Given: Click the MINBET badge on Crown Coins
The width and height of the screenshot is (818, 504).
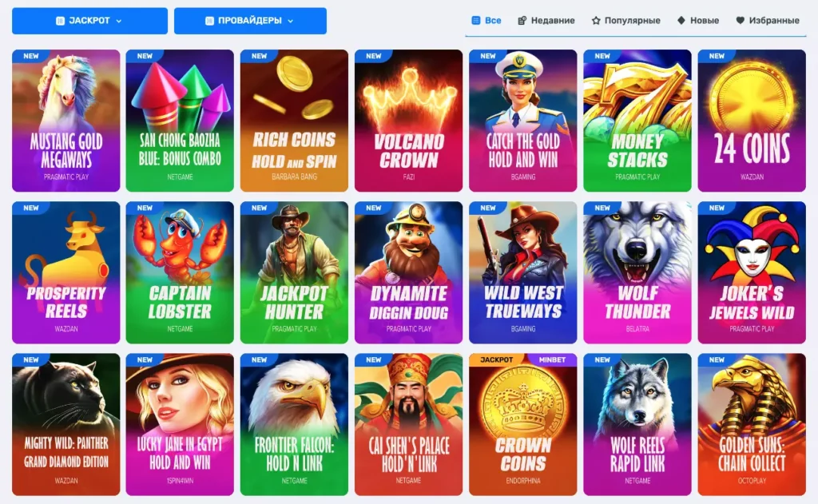Looking at the screenshot, I should click(x=551, y=360).
